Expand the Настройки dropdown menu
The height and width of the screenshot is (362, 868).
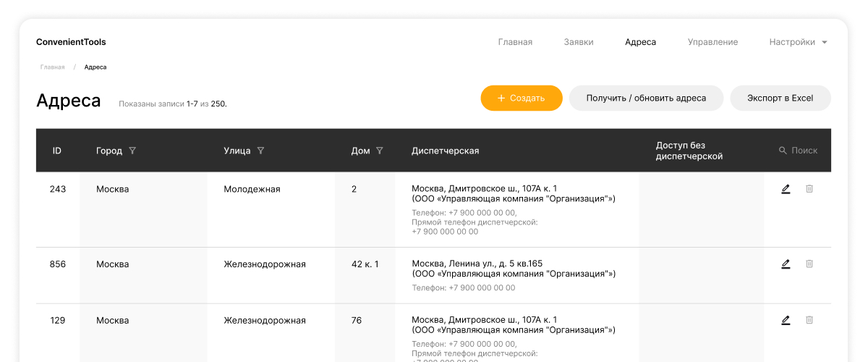click(x=798, y=42)
